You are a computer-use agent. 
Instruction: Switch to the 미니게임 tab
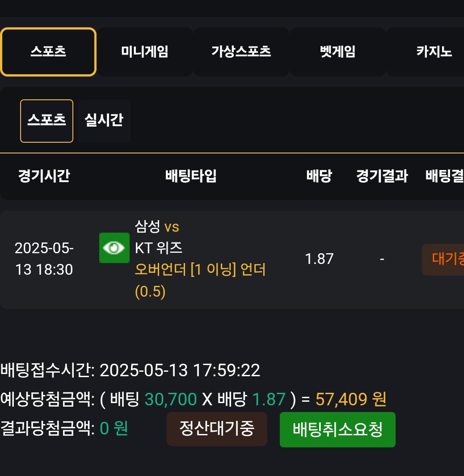pos(145,51)
